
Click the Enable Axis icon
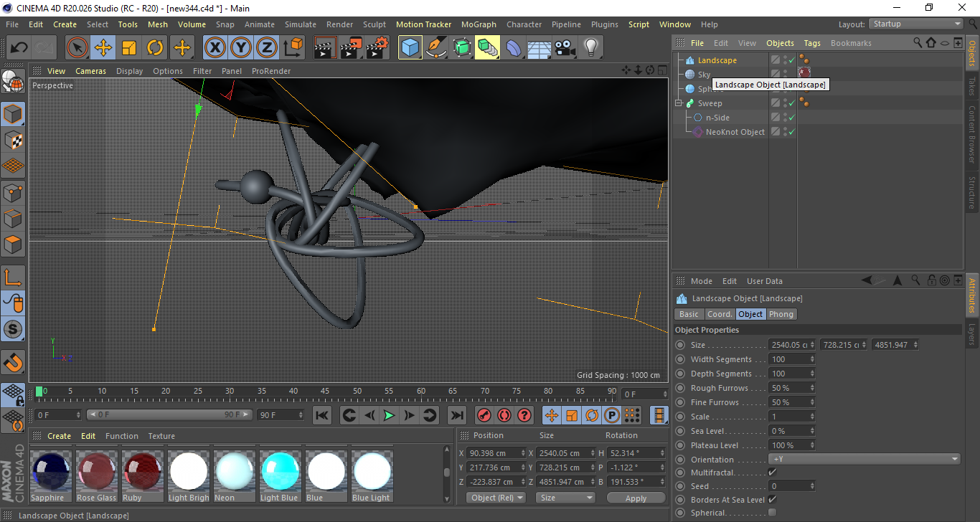13,277
